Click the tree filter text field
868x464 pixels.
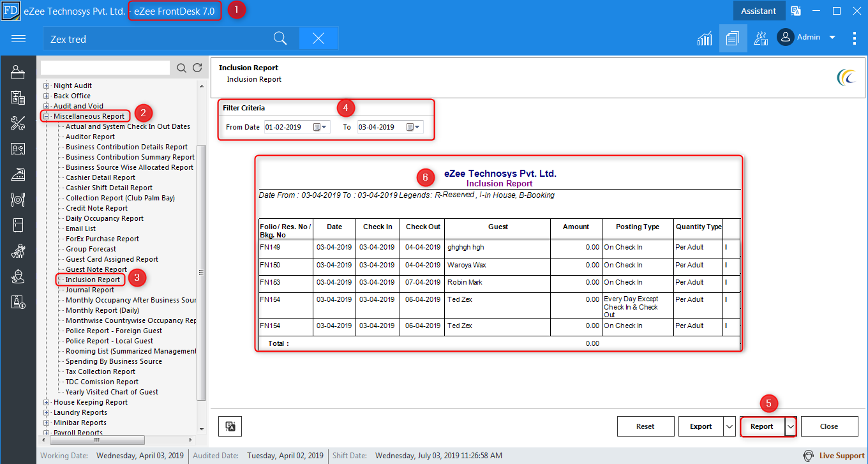tap(105, 68)
